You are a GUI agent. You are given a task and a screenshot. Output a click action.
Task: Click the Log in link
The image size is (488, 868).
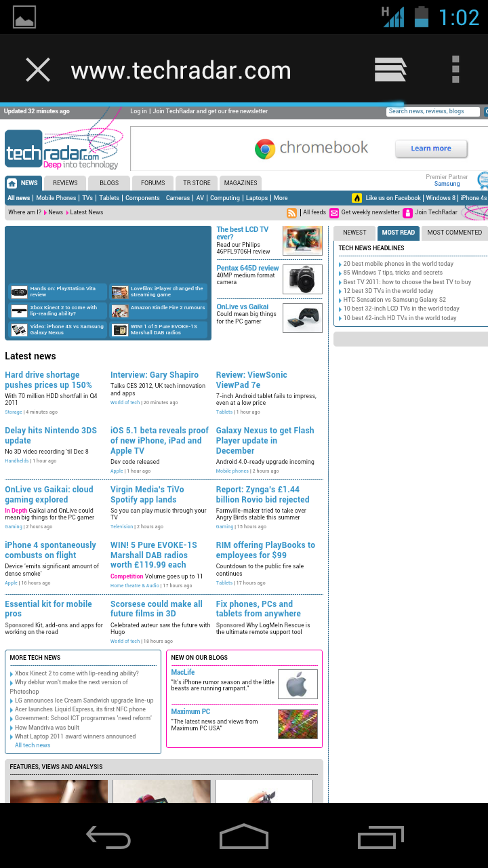coord(138,111)
